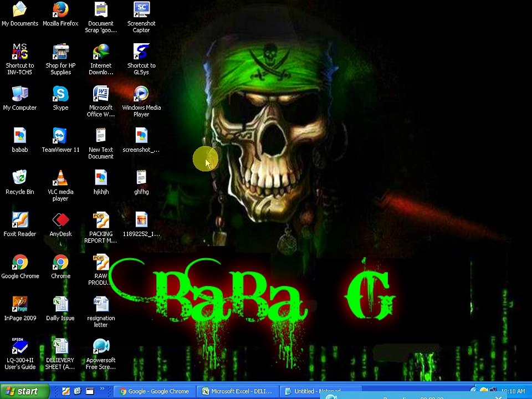Image resolution: width=532 pixels, height=399 pixels.
Task: Select Shortcut to INV-TCHS icon
Action: pyautogui.click(x=20, y=59)
